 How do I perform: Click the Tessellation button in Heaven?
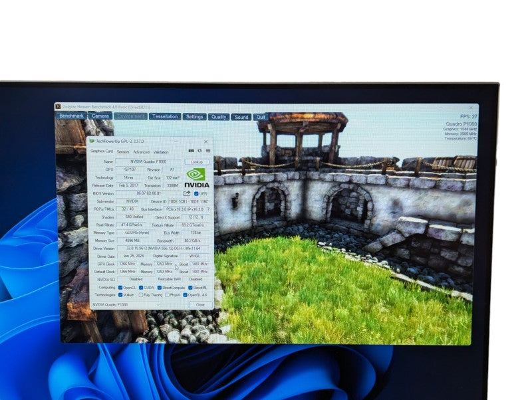click(x=165, y=116)
